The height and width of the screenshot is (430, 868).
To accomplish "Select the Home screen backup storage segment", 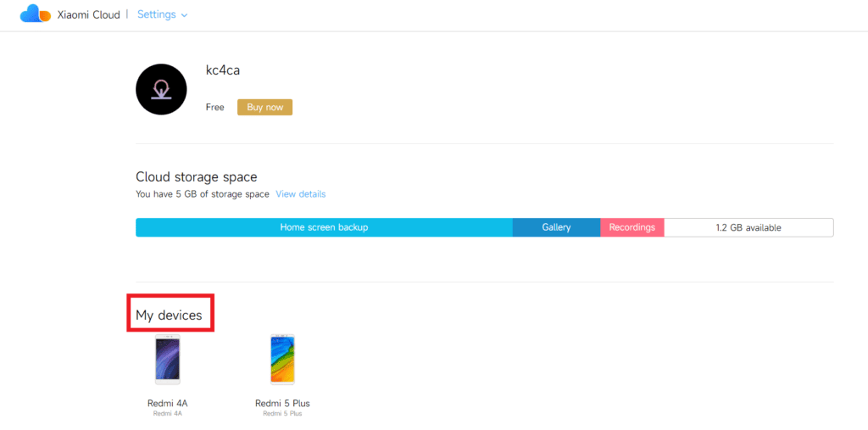I will [x=324, y=227].
